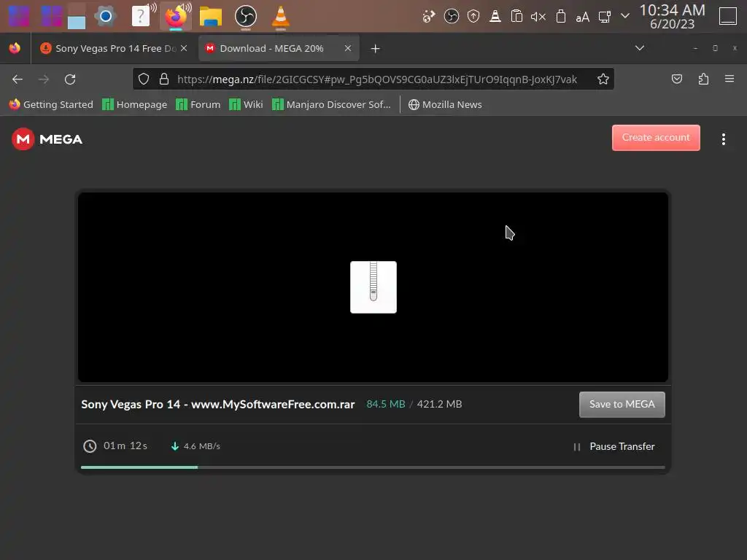Image resolution: width=747 pixels, height=560 pixels.
Task: Open the Homepage bookmark
Action: tap(135, 104)
